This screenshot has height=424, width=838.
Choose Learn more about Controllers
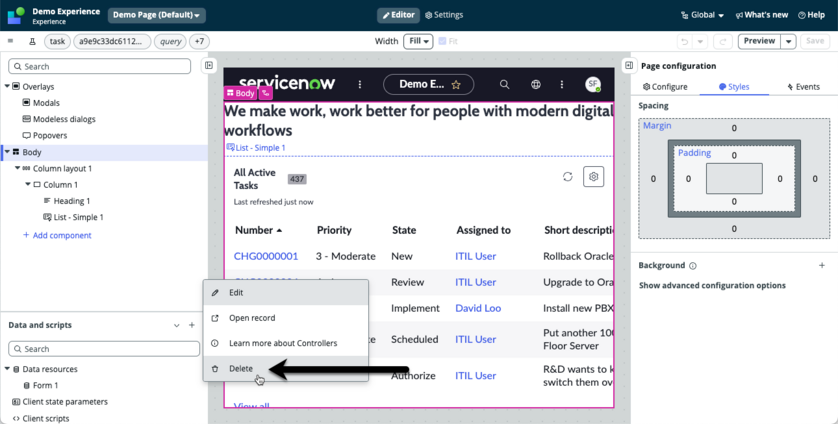tap(285, 343)
